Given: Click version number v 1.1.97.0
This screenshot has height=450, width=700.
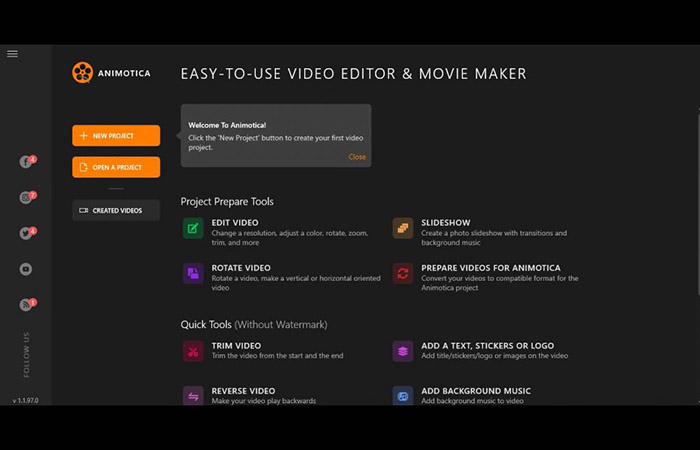Looking at the screenshot, I should (25, 400).
